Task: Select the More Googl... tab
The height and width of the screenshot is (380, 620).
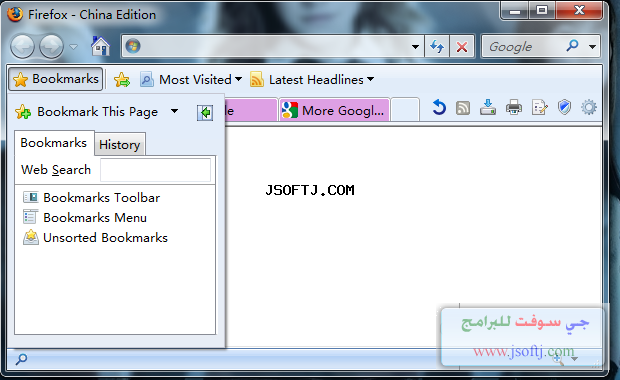Action: coord(334,110)
